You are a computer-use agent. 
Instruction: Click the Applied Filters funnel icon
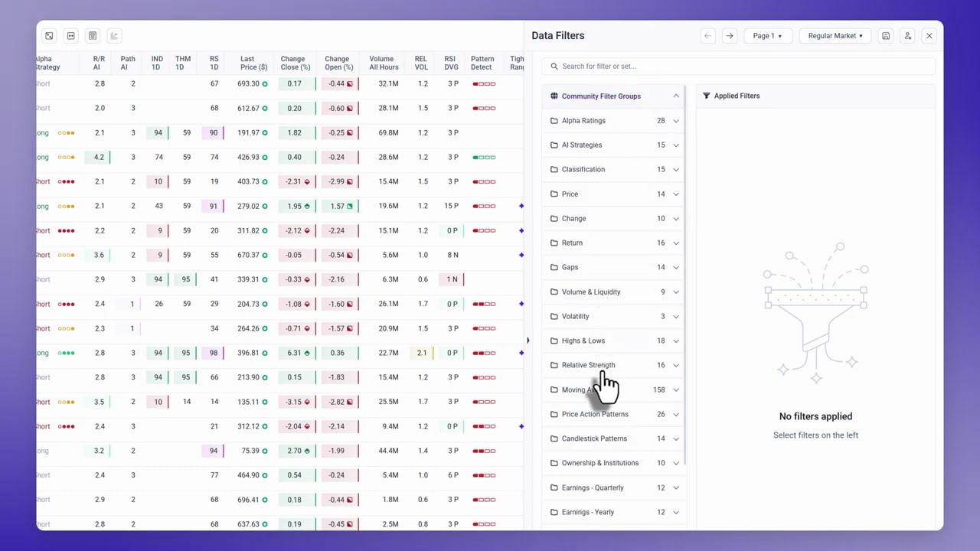pos(706,96)
